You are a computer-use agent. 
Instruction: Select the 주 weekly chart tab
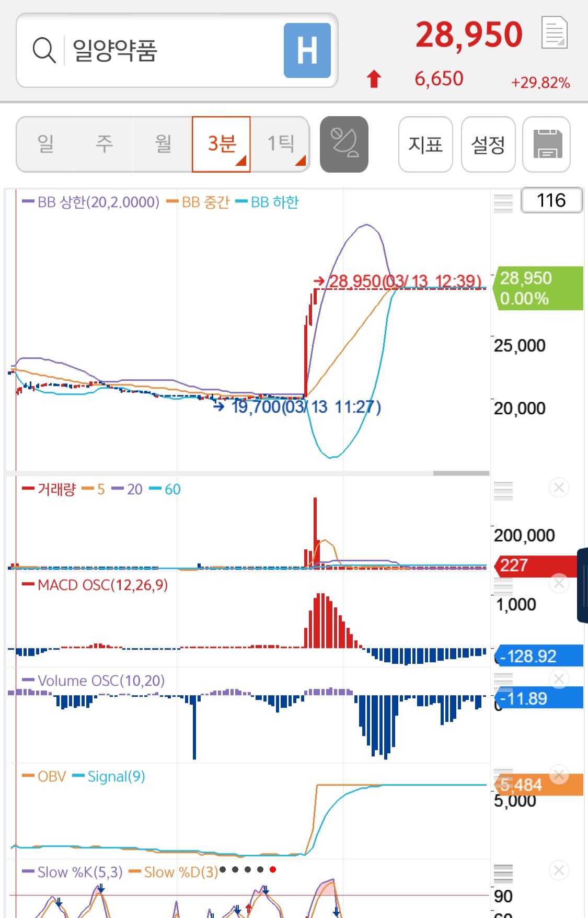click(x=104, y=144)
